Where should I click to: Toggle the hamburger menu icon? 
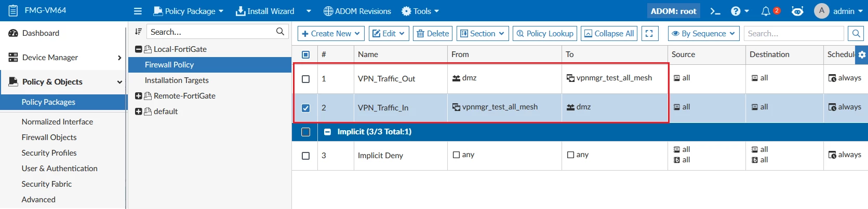(x=138, y=11)
